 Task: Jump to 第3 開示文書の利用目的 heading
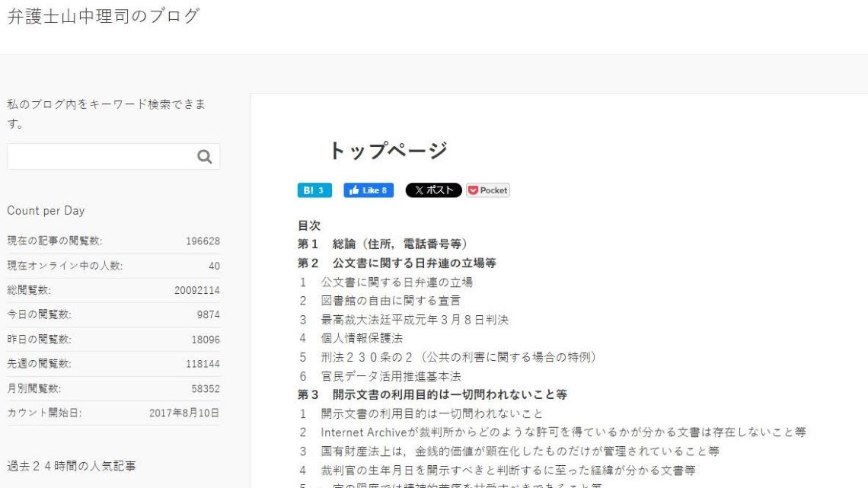pos(432,394)
